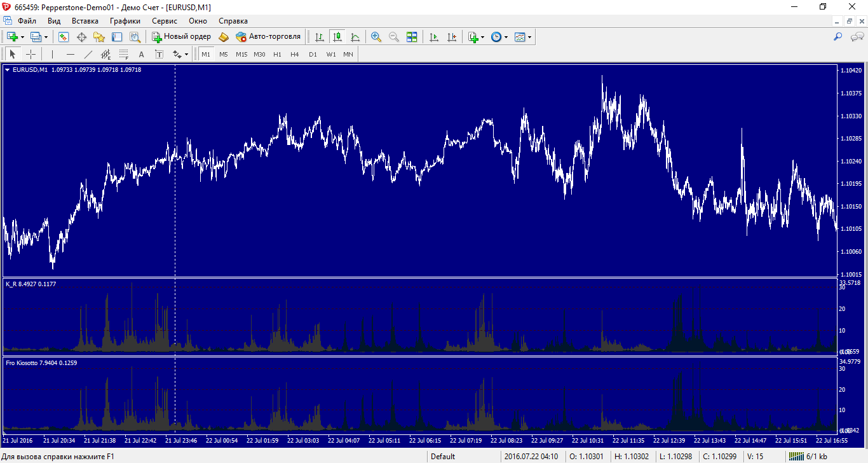
Task: Zoom in on the chart
Action: click(376, 37)
